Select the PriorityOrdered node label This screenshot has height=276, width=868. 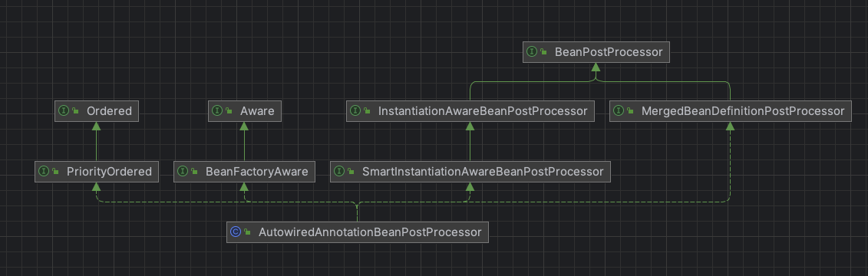click(x=109, y=172)
